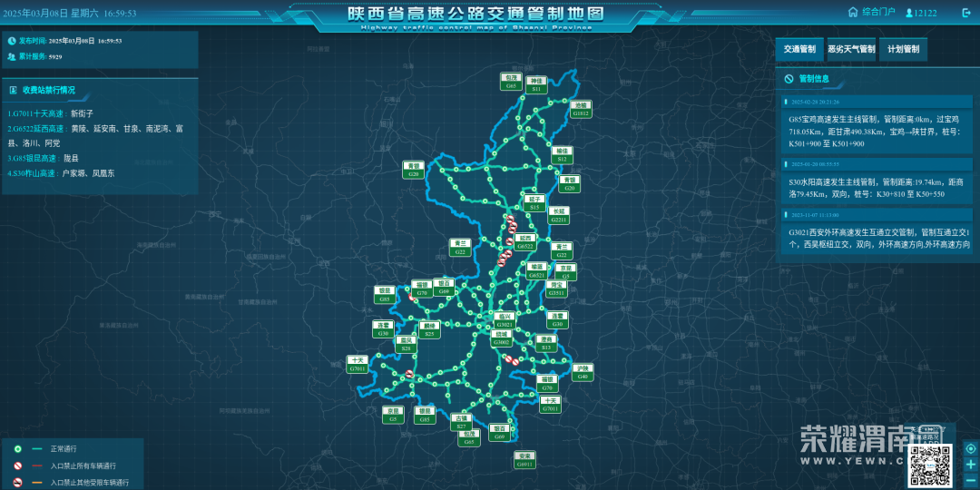
Task: Click the G3021 highway shield
Action: [x=504, y=320]
